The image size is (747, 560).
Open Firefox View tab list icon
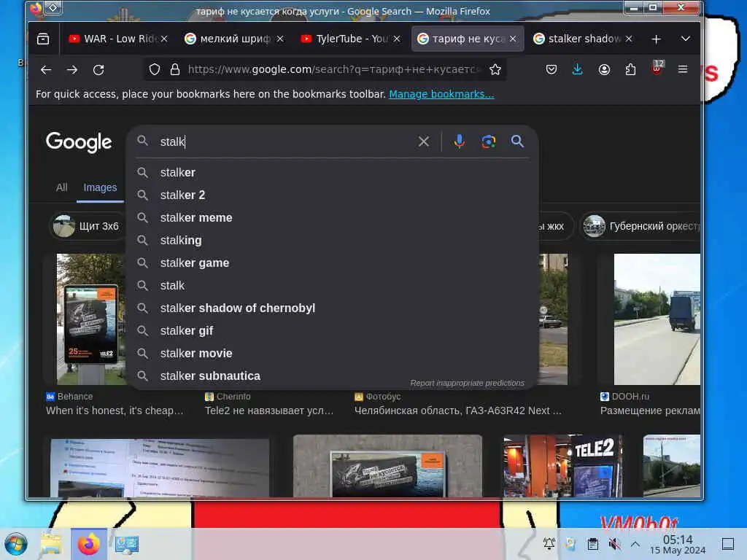pyautogui.click(x=43, y=39)
